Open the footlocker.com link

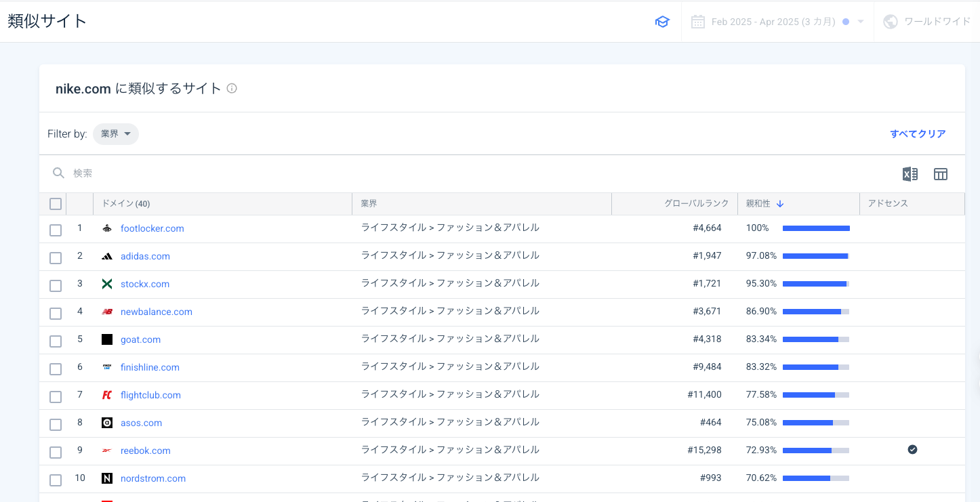point(152,228)
